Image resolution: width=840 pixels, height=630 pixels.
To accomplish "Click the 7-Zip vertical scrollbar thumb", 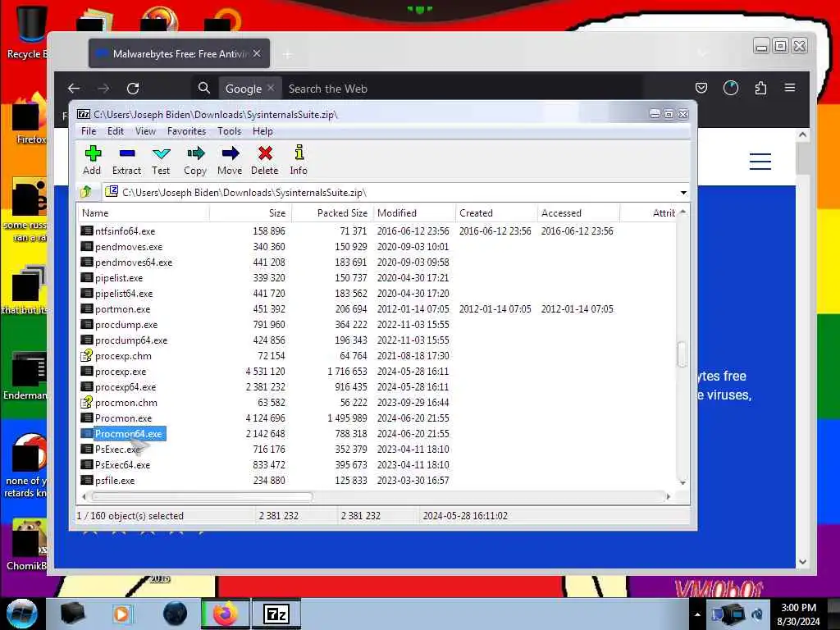I will pos(682,354).
